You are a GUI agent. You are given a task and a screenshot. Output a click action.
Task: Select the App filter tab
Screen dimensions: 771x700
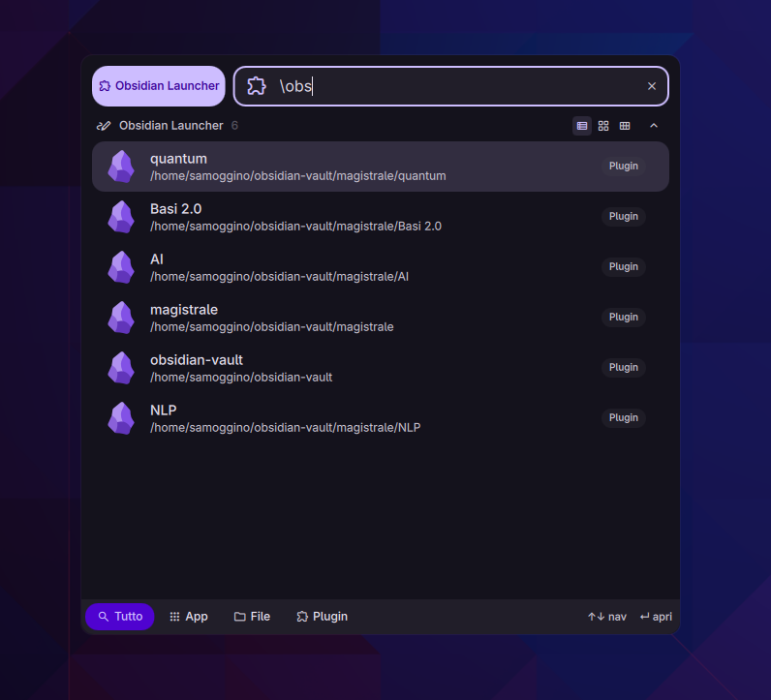click(189, 617)
